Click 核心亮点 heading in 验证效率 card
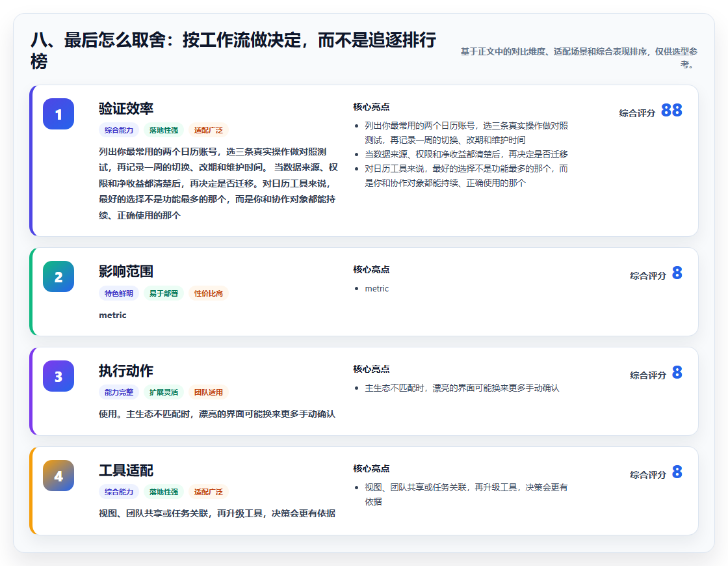This screenshot has width=728, height=566. tap(371, 107)
